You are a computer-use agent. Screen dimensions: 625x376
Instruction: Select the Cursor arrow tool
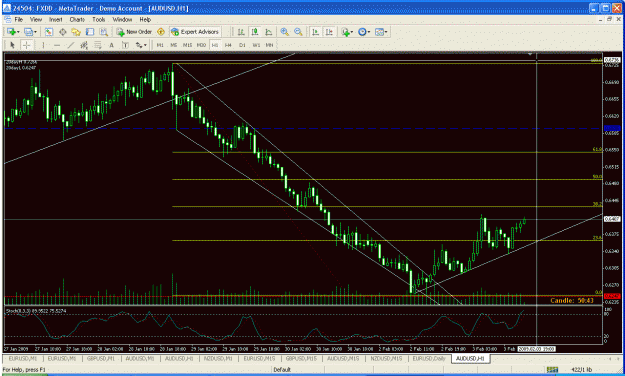tap(12, 45)
